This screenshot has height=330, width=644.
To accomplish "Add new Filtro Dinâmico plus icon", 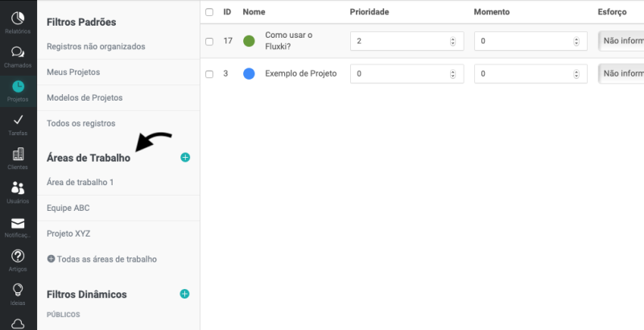I will [x=185, y=295].
